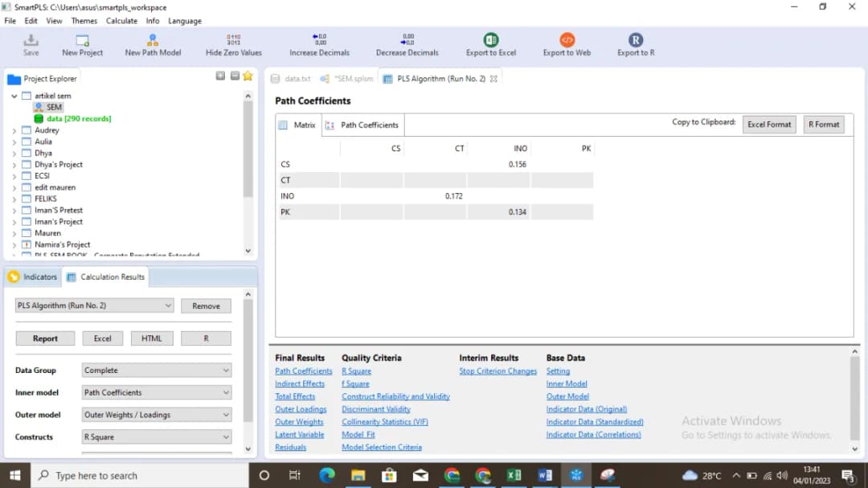The width and height of the screenshot is (868, 488).
Task: Click the HTML button
Action: pos(152,338)
